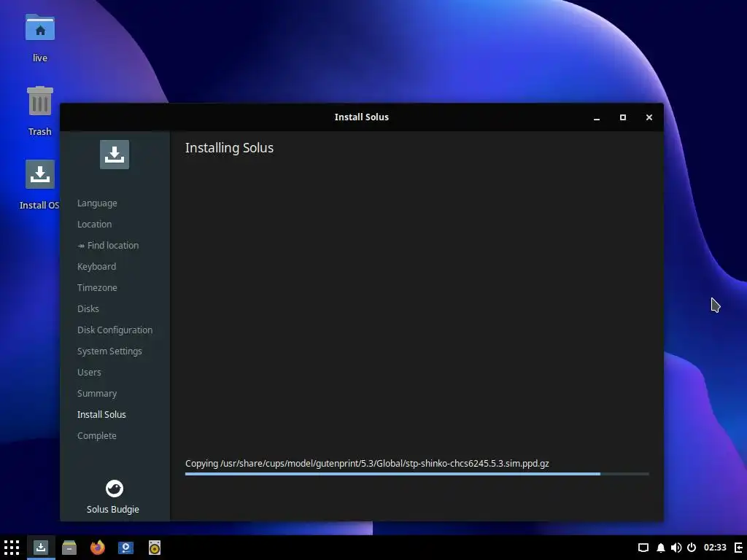Select the Location step in sidebar

[x=94, y=225]
